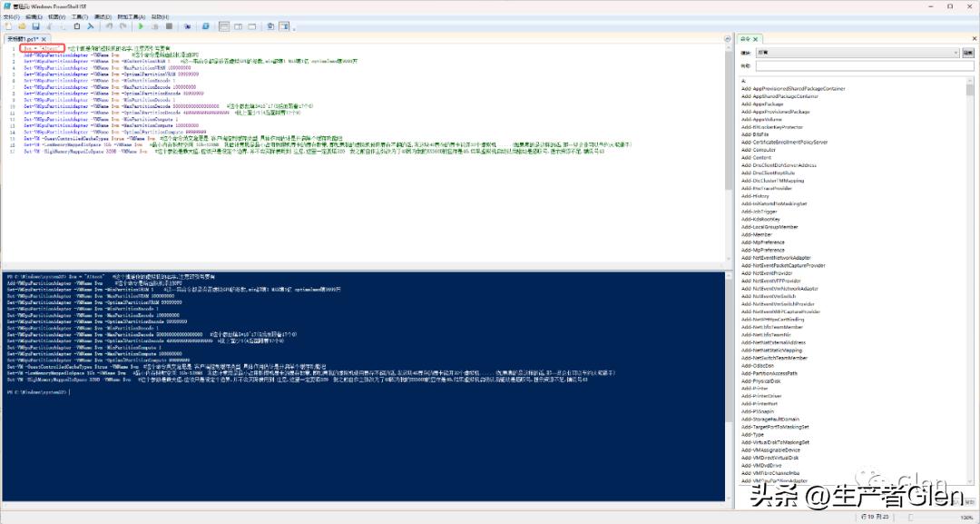The image size is (980, 524).
Task: Open the 文件(F) menu
Action: (11, 17)
